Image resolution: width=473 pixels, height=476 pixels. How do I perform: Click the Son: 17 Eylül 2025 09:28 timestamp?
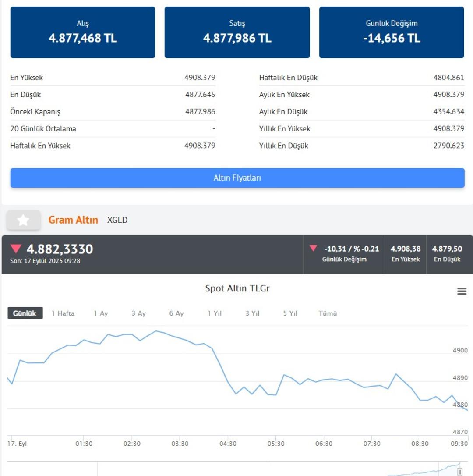click(45, 261)
